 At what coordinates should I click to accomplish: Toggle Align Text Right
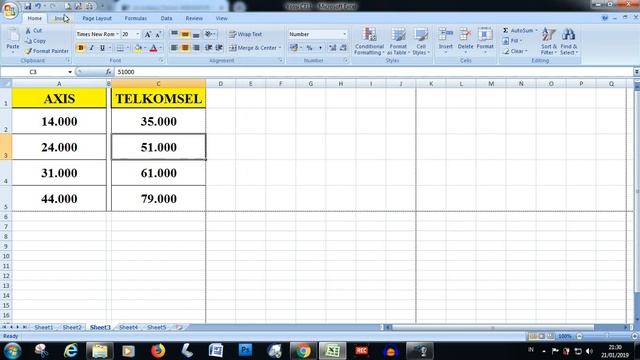pyautogui.click(x=196, y=48)
